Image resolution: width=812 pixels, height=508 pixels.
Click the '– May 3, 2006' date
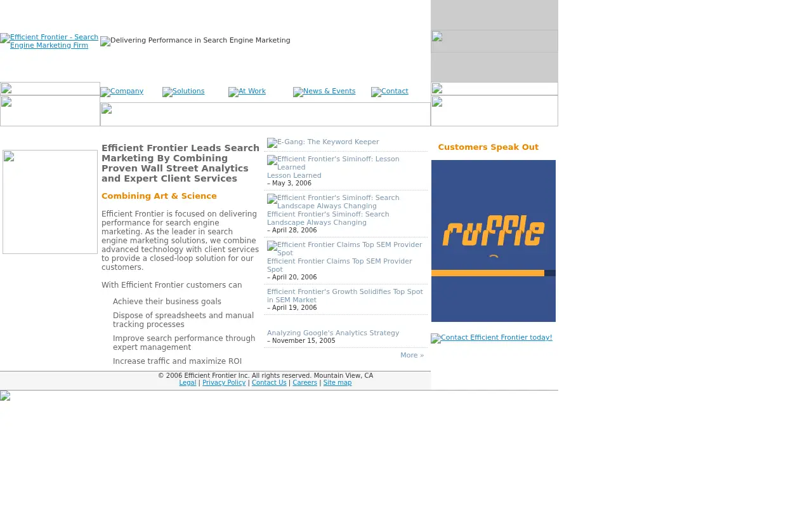289,183
